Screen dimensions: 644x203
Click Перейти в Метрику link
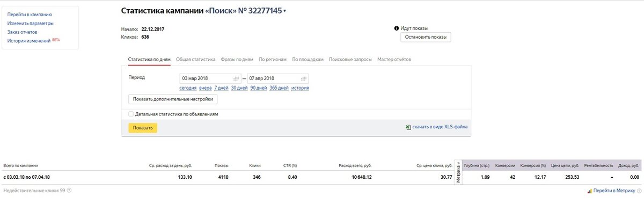tap(614, 191)
